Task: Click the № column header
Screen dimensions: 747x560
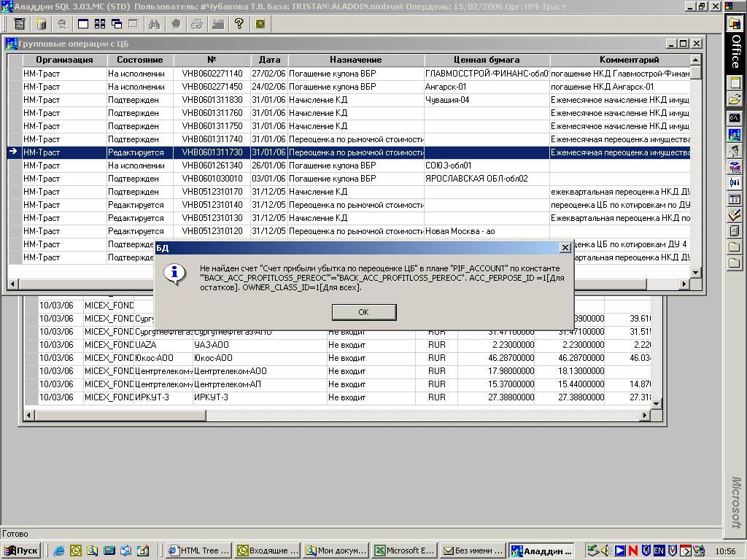Action: pyautogui.click(x=212, y=60)
